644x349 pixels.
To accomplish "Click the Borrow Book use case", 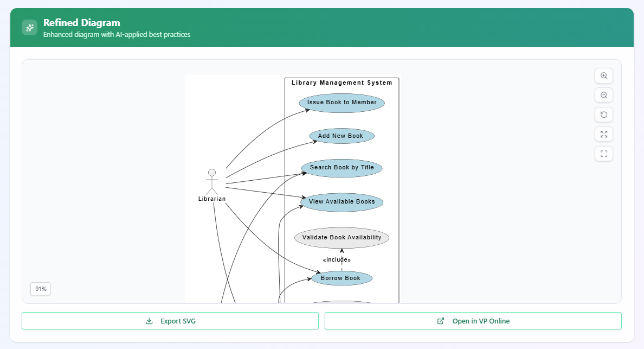I will [x=342, y=278].
